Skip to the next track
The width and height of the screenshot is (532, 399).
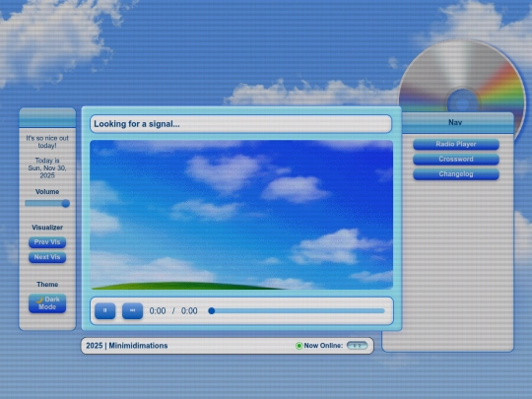(132, 310)
